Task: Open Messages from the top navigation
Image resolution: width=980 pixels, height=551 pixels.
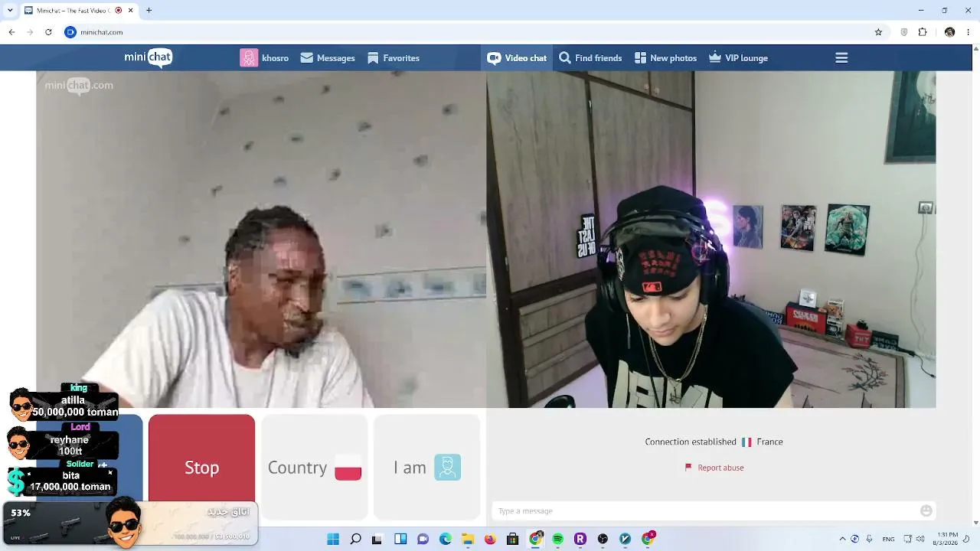Action: (328, 58)
